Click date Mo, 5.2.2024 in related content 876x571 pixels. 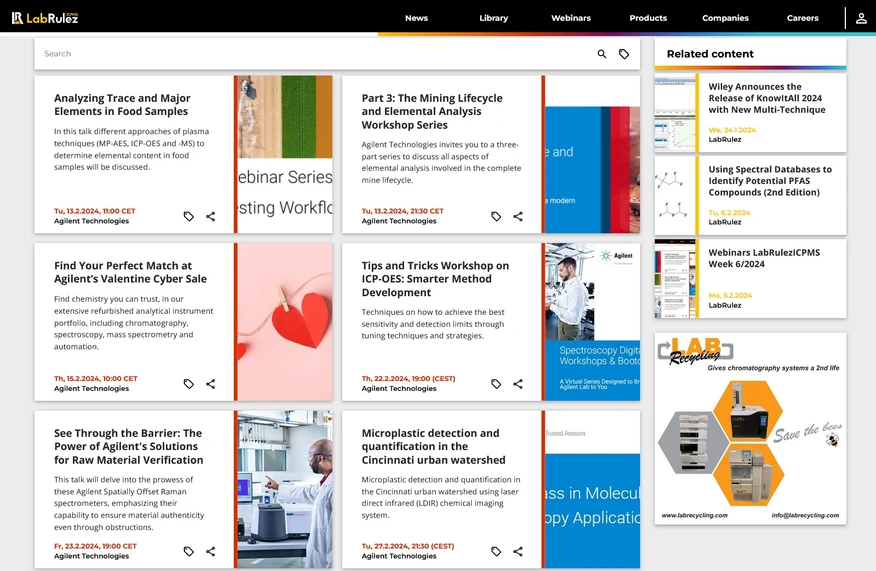[730, 296]
